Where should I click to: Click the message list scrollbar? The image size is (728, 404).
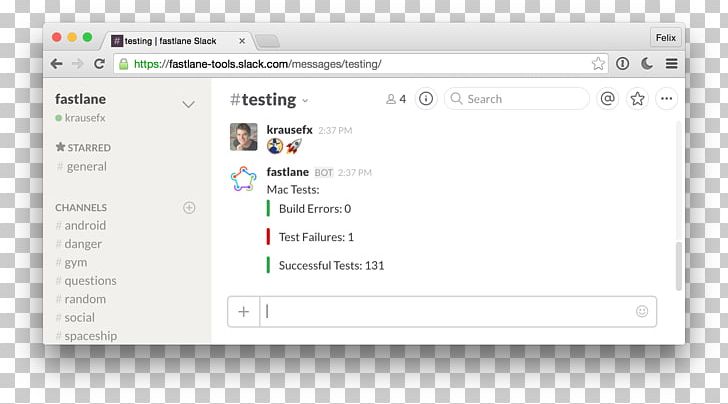(679, 264)
